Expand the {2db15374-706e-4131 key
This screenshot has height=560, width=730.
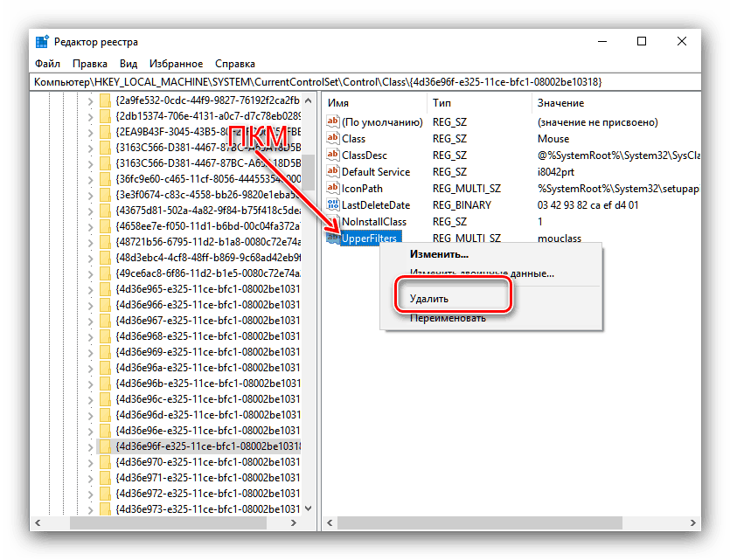point(90,117)
